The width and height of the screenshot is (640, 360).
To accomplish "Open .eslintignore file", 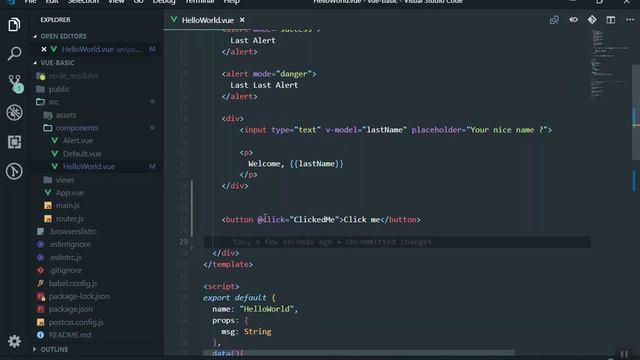I will point(70,244).
